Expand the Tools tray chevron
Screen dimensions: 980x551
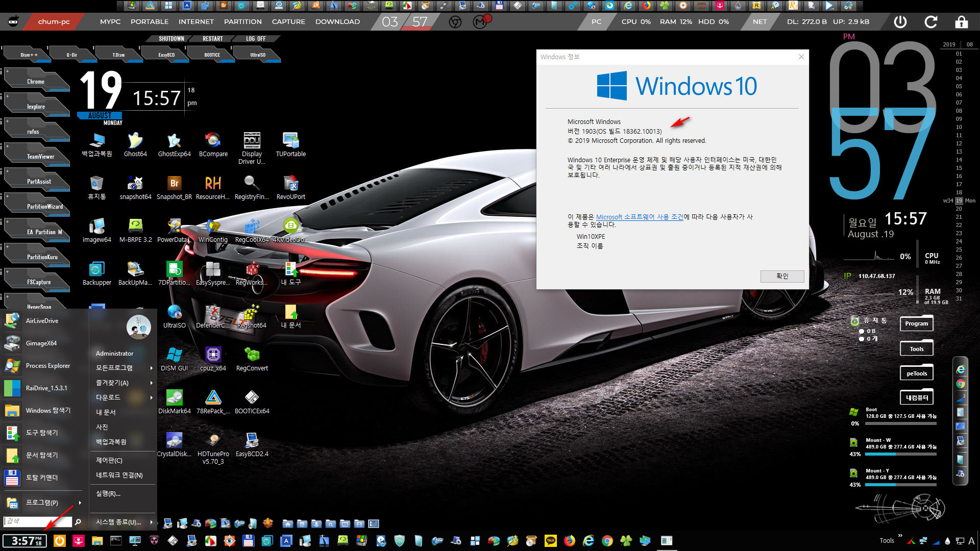coord(900,535)
